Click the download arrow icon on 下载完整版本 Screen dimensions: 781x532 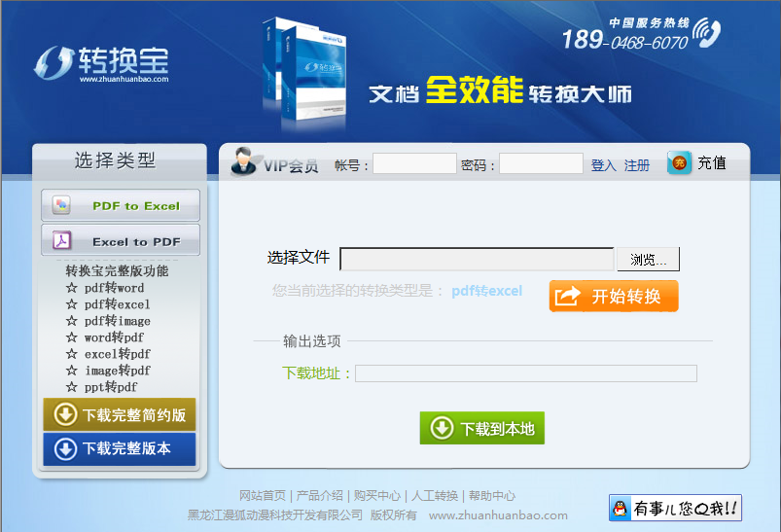click(x=65, y=448)
